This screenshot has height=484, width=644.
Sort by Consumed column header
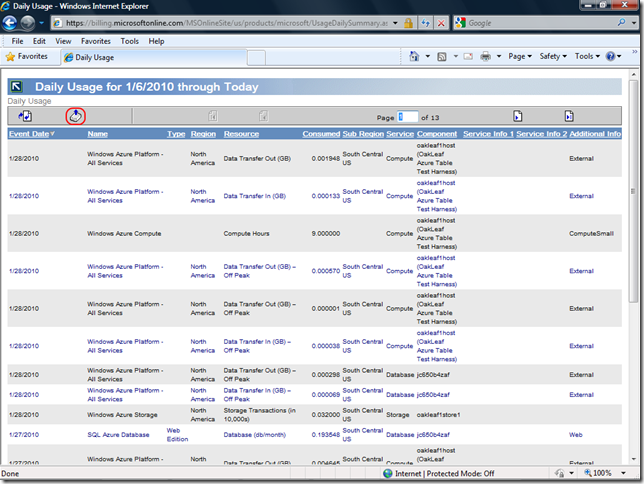pos(321,134)
